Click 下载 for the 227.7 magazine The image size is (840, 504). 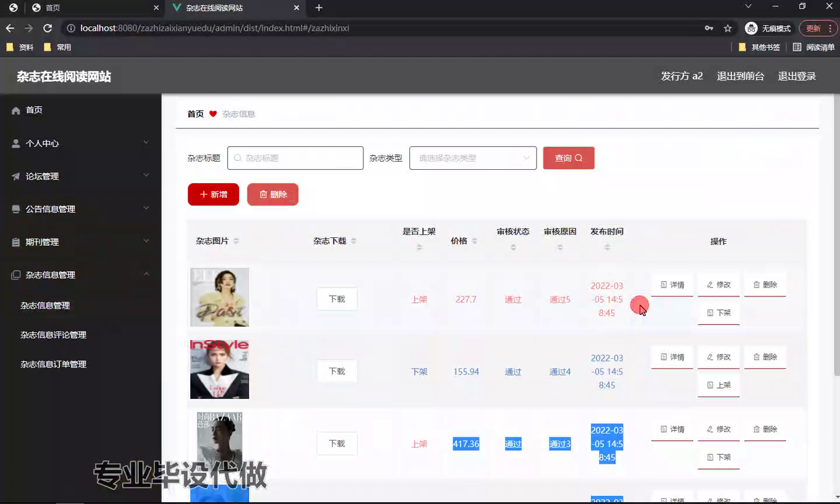click(x=337, y=299)
